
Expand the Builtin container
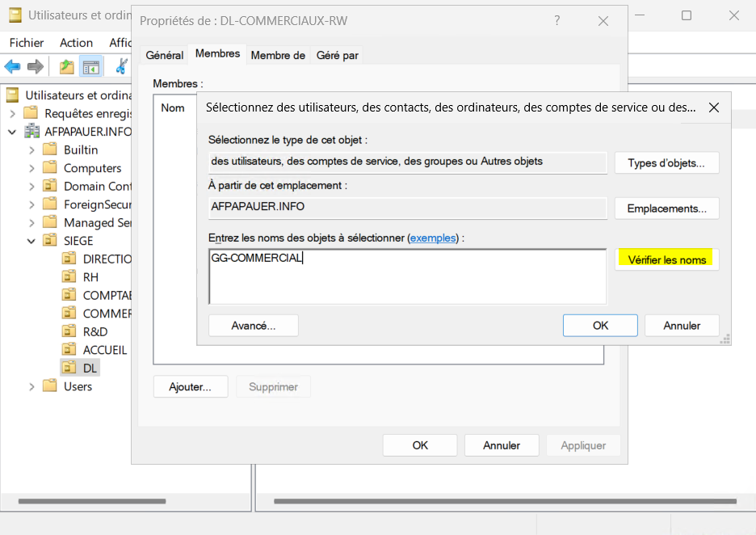[31, 150]
